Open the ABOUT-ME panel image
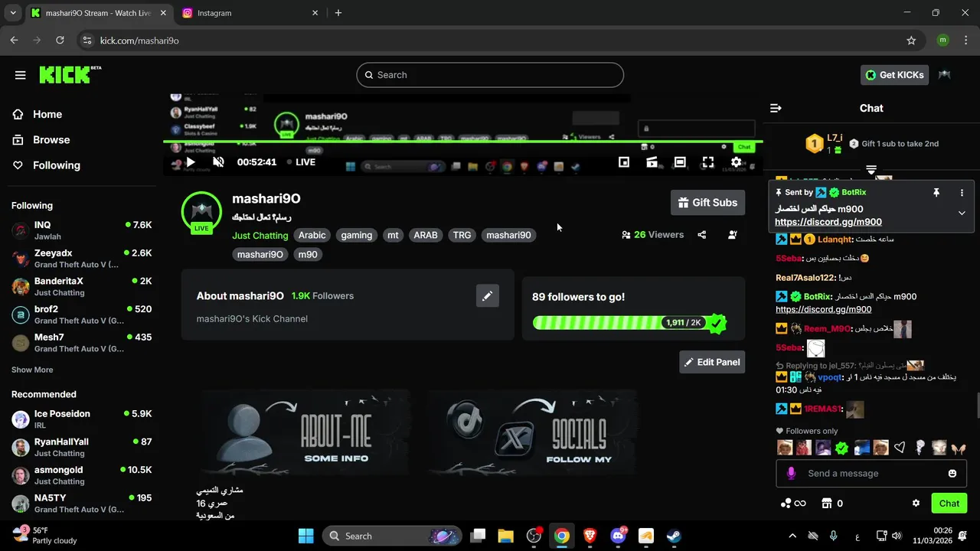This screenshot has width=980, height=551. pyautogui.click(x=305, y=433)
